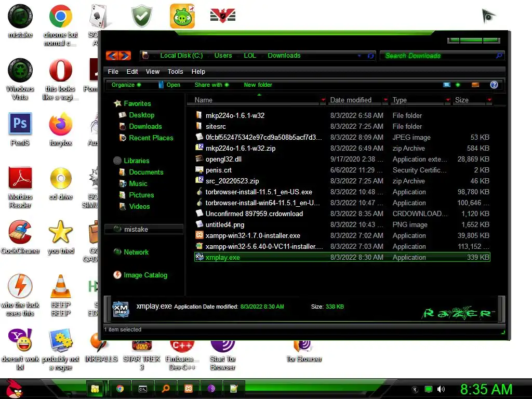The height and width of the screenshot is (399, 532).
Task: Show hidden tray icons arrow
Action: pos(415,390)
